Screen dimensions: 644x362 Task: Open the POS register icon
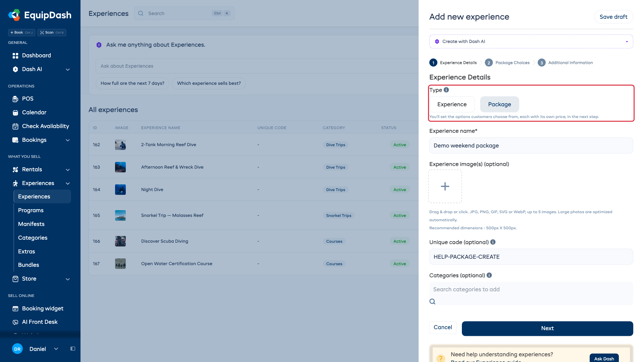pyautogui.click(x=15, y=99)
